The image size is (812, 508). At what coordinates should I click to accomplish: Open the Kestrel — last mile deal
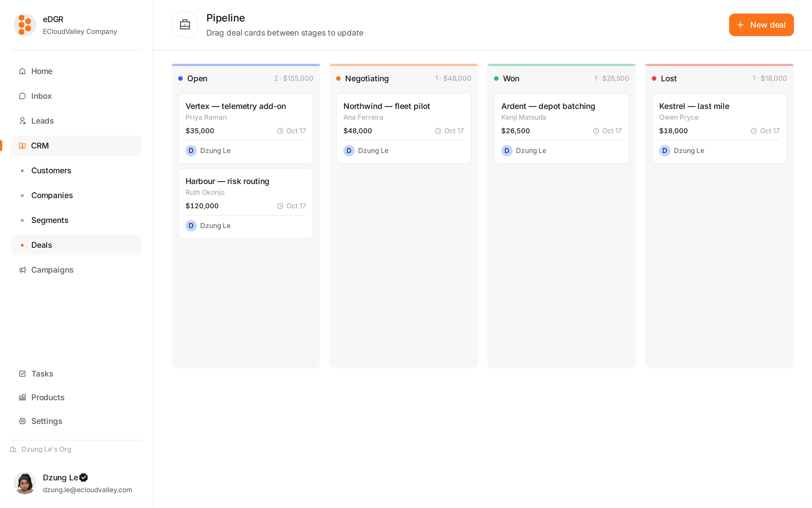(x=720, y=129)
